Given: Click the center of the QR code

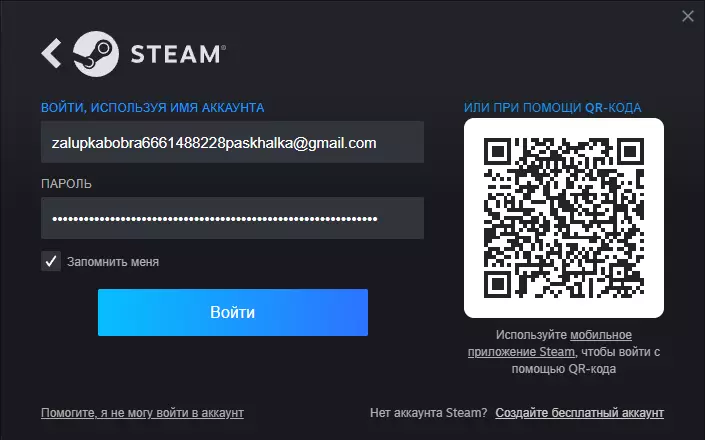Looking at the screenshot, I should (564, 218).
